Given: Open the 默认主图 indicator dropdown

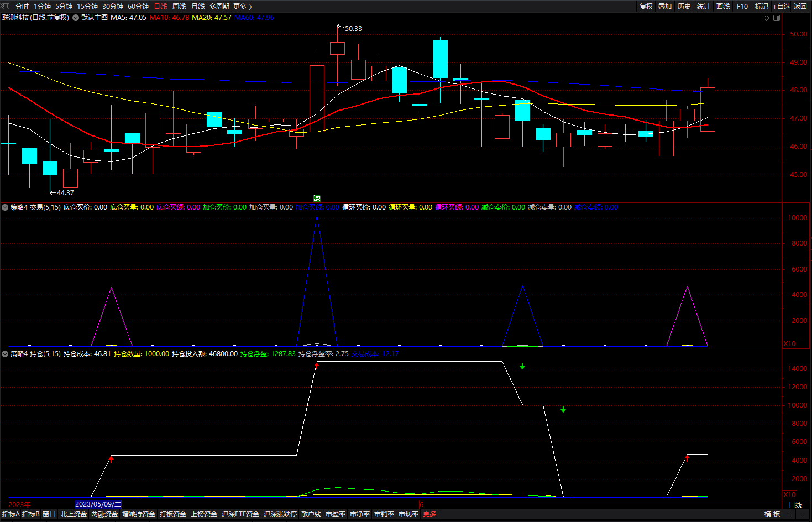Looking at the screenshot, I should click(x=76, y=18).
